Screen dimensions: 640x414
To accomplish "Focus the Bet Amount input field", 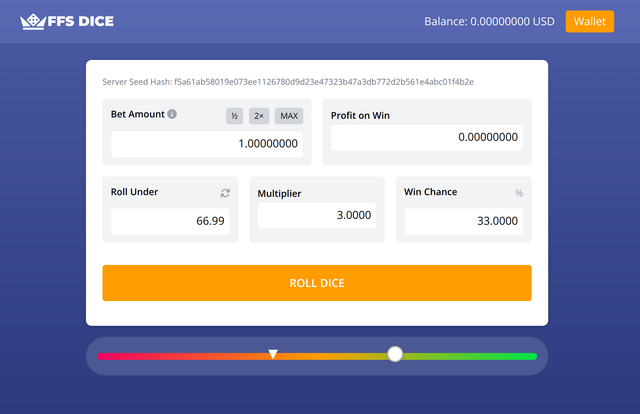I will [207, 144].
